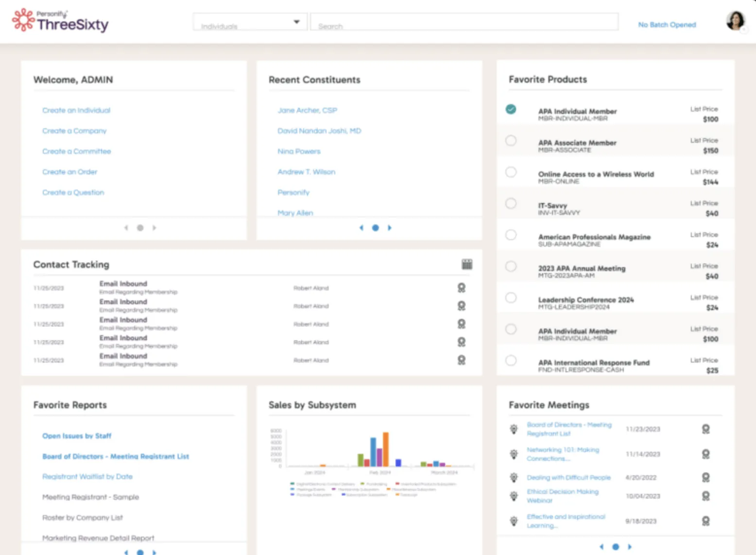Click Create an Individual
The width and height of the screenshot is (756, 555).
pos(76,110)
